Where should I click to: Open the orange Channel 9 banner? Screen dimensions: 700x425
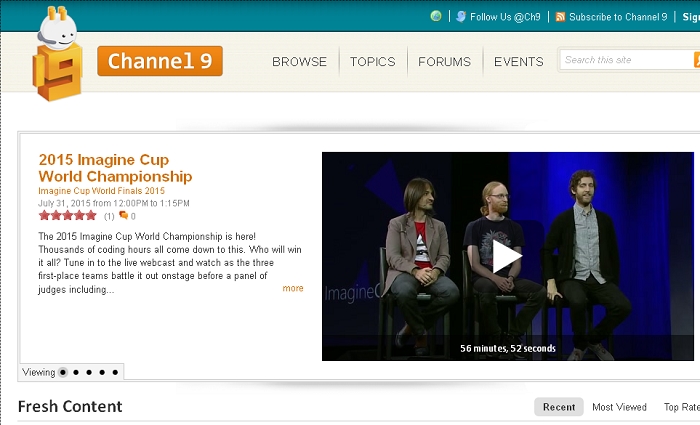click(x=160, y=61)
